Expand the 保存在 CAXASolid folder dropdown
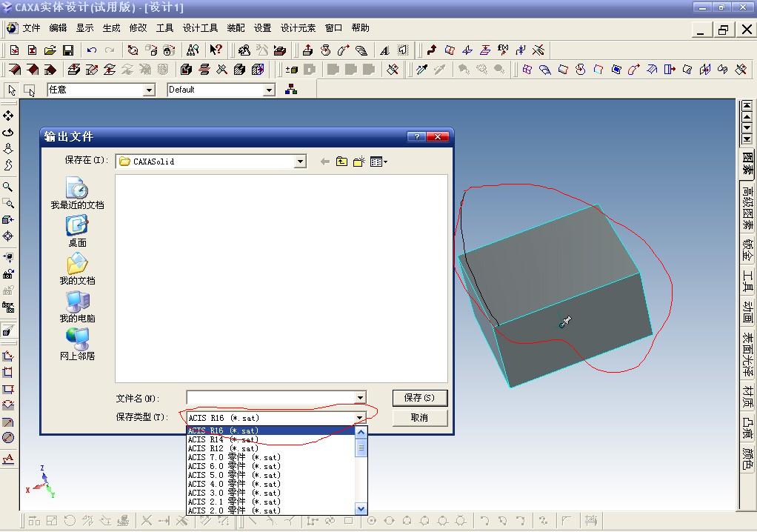757x532 pixels. 300,162
